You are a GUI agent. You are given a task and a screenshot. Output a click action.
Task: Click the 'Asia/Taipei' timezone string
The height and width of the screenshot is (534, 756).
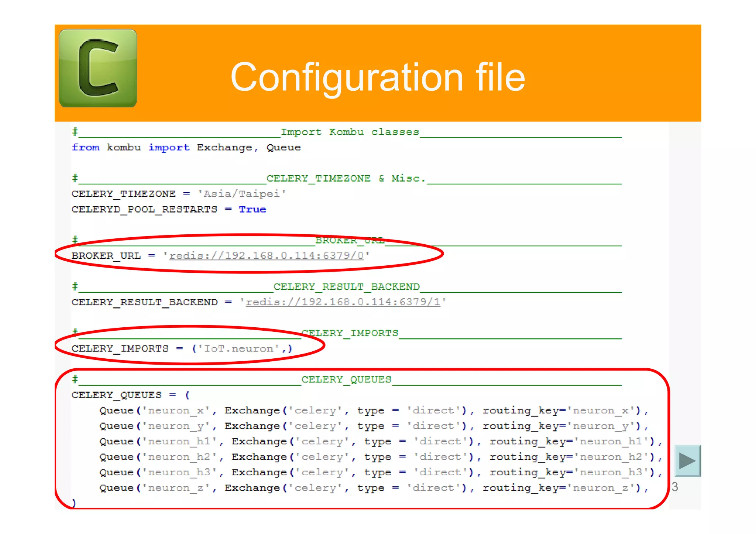[x=242, y=194]
